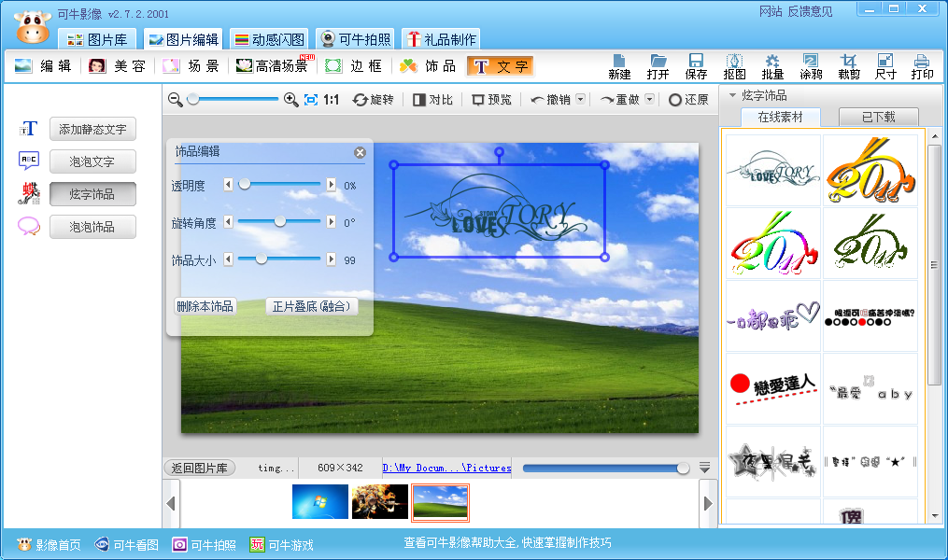Open the 尺寸 resize tool
This screenshot has height=560, width=948.
[884, 65]
